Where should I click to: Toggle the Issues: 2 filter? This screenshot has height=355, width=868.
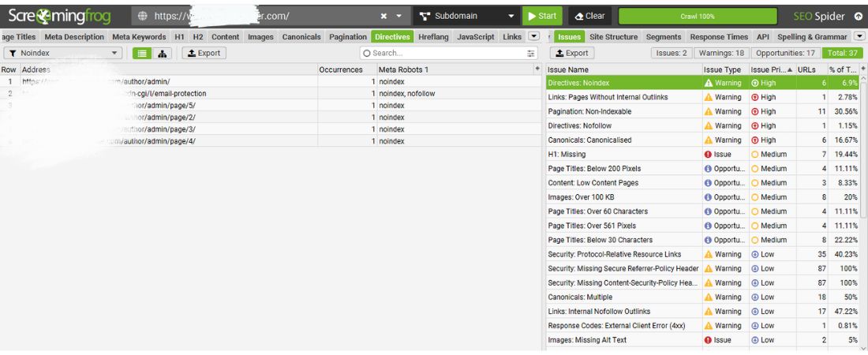pos(672,53)
